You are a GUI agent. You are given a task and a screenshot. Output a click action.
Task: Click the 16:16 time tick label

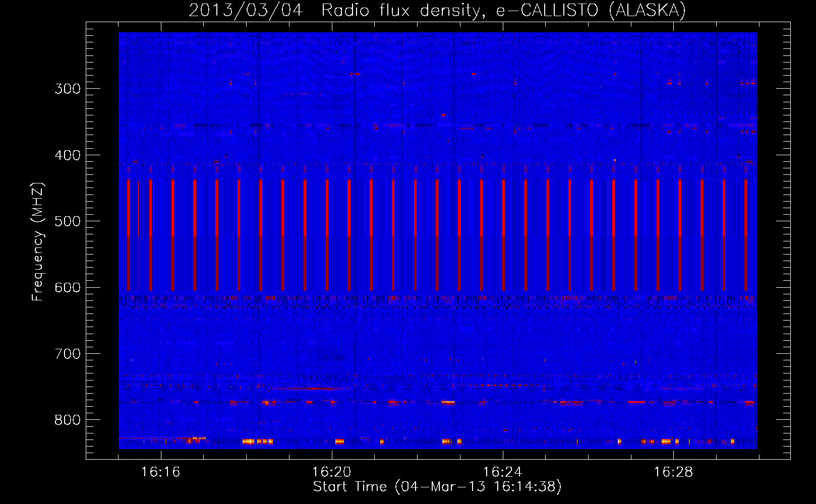[x=160, y=472]
